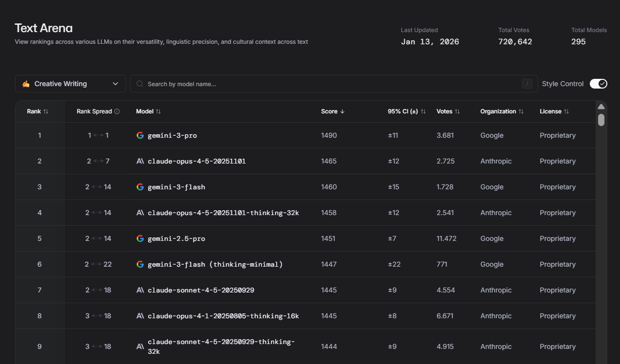The height and width of the screenshot is (364, 620).
Task: Open gemini-3-flash (thinking-minimal) model link
Action: pos(215,264)
